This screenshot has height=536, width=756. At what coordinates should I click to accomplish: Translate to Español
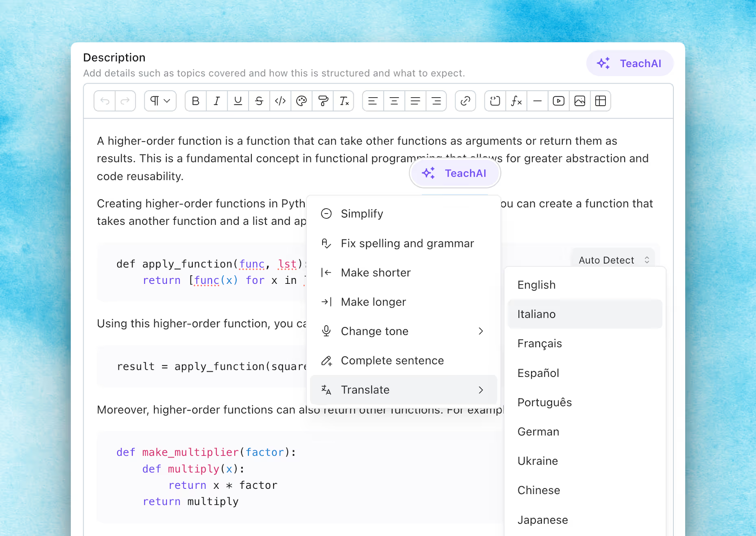[x=585, y=373]
